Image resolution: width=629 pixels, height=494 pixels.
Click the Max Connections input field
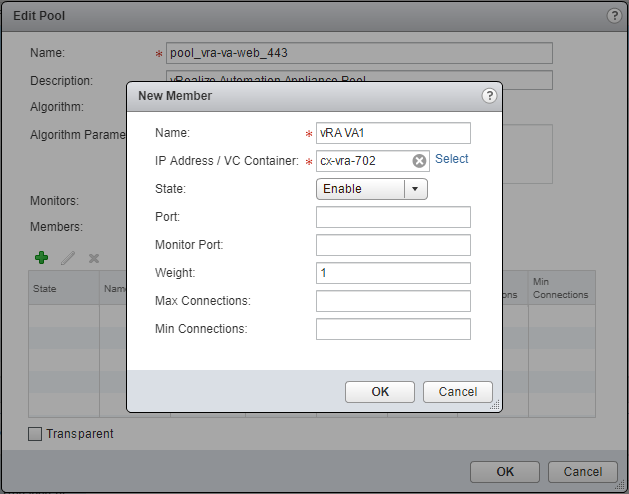click(392, 301)
